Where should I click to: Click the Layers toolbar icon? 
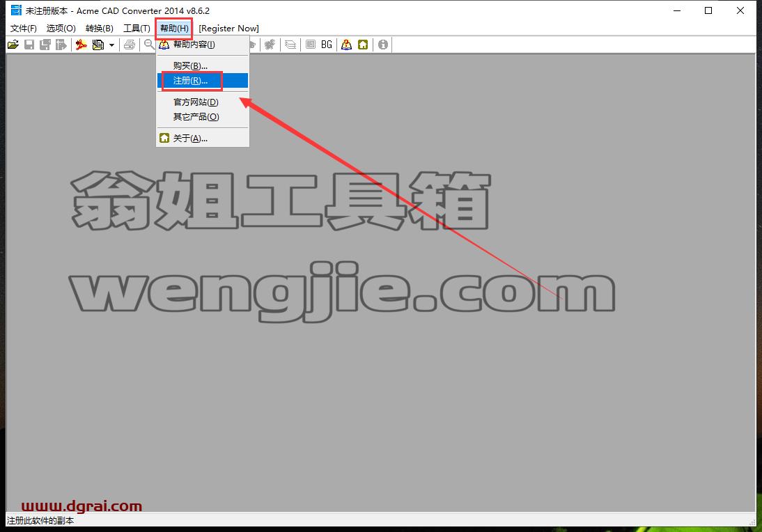pos(290,45)
